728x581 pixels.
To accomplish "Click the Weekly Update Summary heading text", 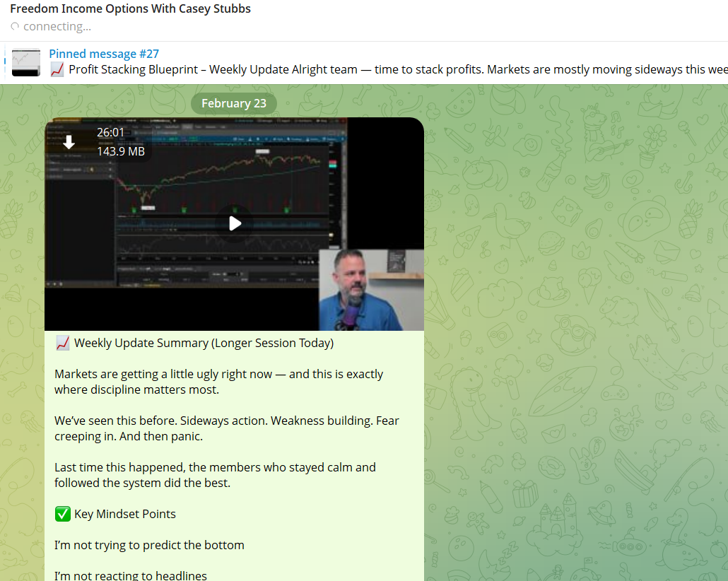I will point(204,344).
